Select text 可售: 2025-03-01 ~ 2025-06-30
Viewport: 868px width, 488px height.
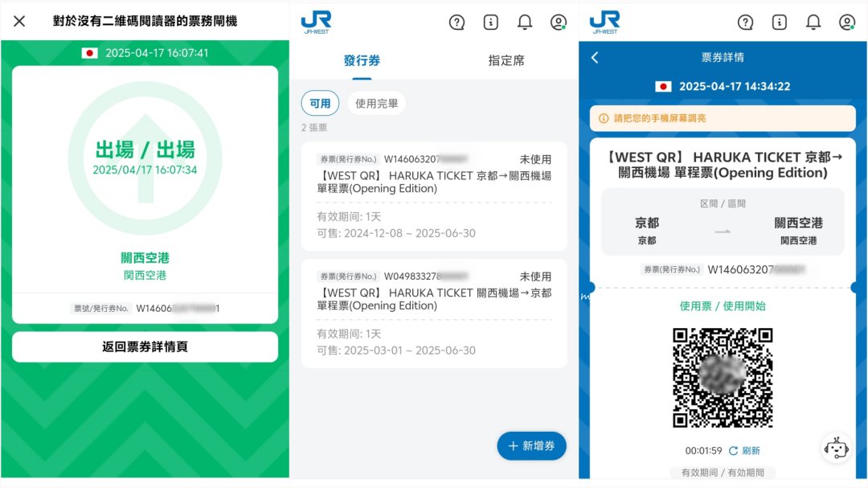click(x=395, y=351)
